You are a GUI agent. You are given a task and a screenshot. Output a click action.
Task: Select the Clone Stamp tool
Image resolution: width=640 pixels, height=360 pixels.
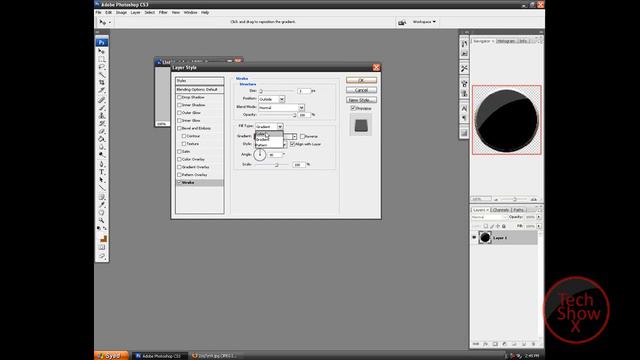point(102,116)
